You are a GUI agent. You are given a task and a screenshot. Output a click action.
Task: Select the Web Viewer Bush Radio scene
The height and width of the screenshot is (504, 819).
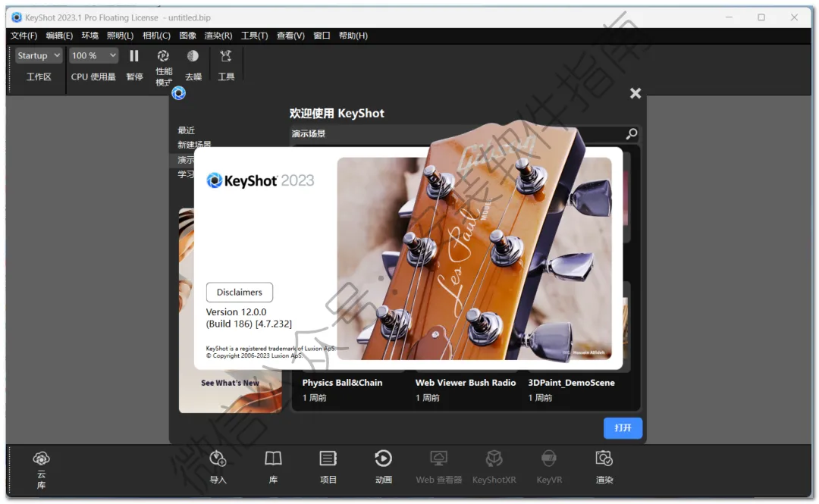pos(466,383)
